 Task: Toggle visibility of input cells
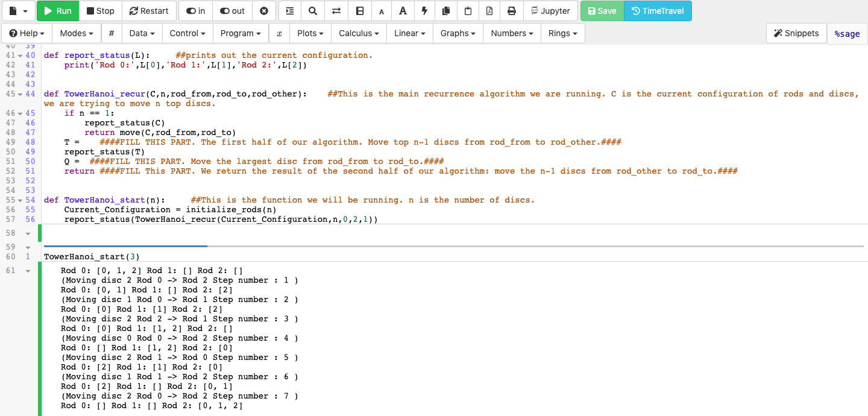(195, 10)
